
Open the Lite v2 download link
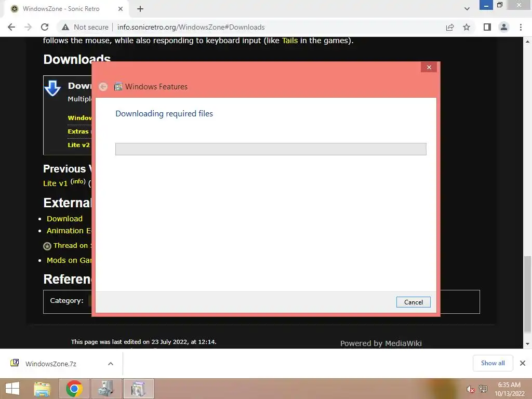click(x=79, y=145)
